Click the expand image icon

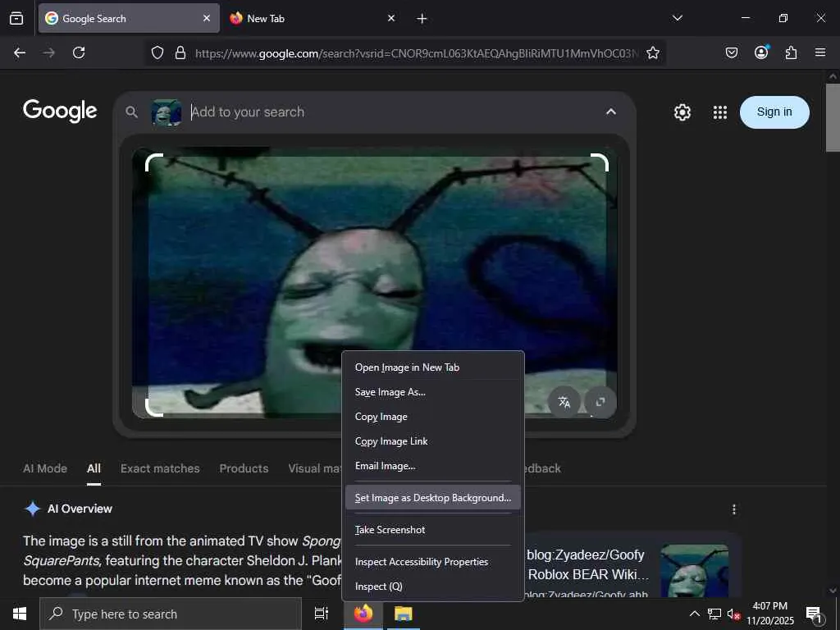[x=600, y=402]
